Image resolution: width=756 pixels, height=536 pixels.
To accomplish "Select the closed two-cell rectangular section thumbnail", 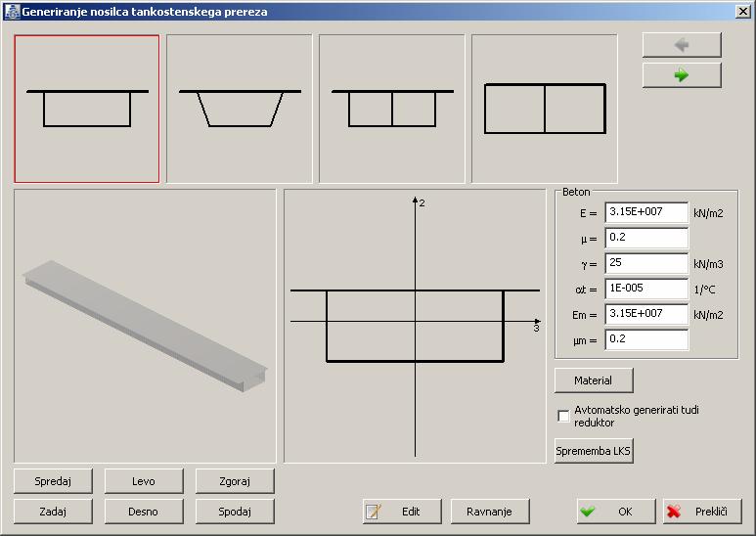I will [x=545, y=109].
